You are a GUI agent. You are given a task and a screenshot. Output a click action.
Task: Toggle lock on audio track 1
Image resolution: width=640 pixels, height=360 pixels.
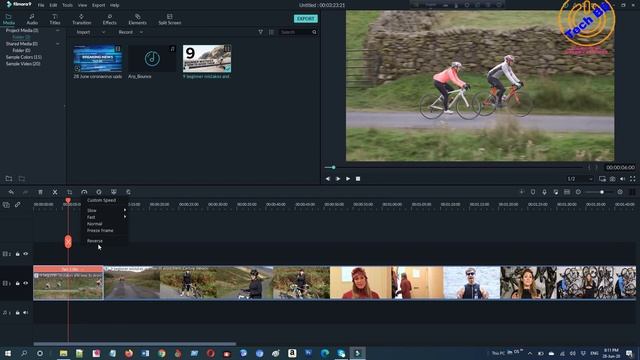pyautogui.click(x=18, y=313)
